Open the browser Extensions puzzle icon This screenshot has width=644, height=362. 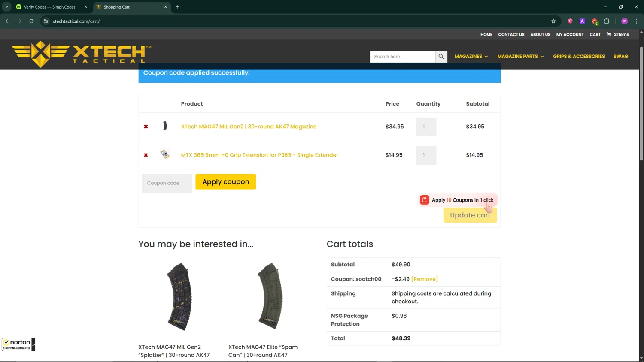pos(607,21)
